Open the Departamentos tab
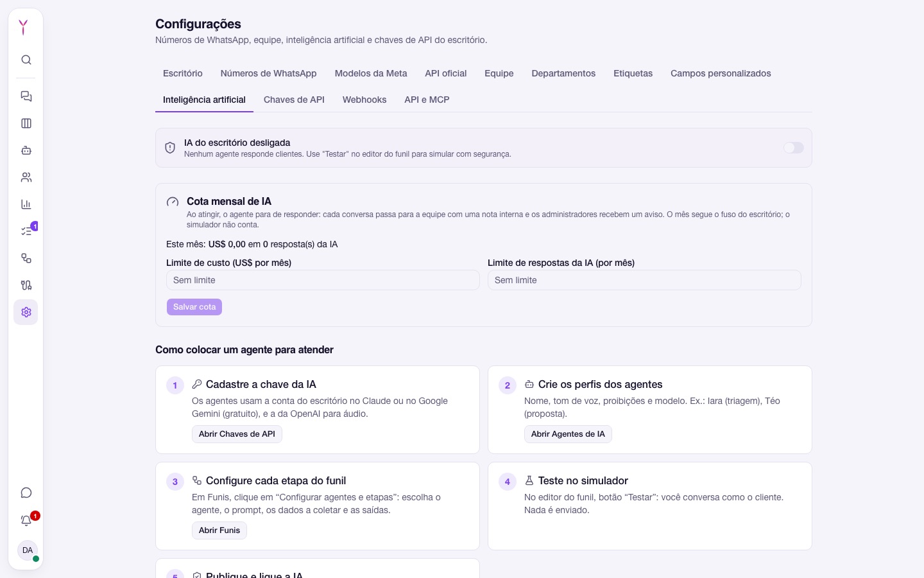This screenshot has height=578, width=924. (x=563, y=73)
